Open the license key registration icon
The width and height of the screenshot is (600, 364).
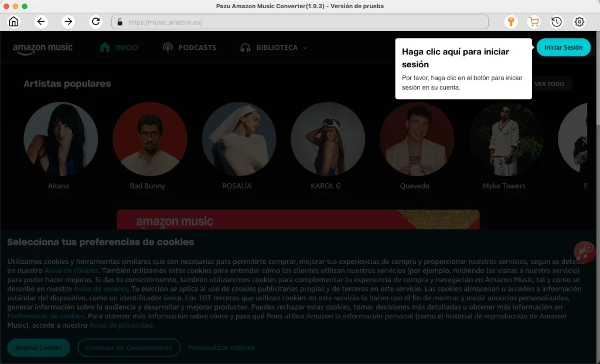tap(511, 22)
